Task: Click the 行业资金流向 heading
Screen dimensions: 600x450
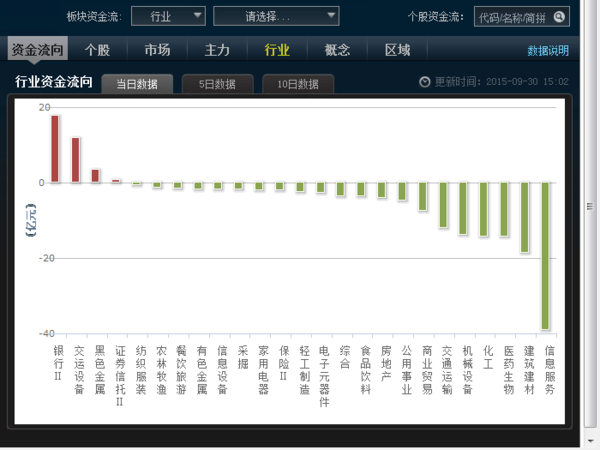Action: [54, 82]
